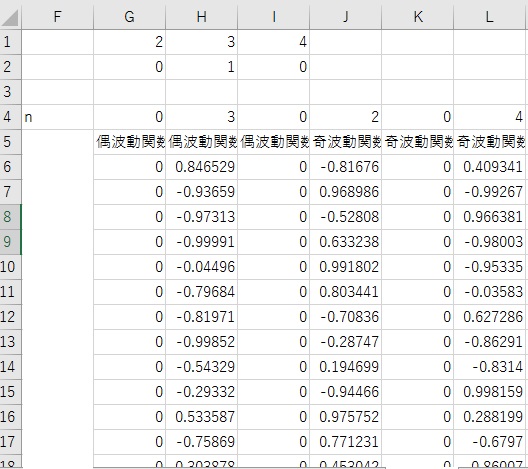Image resolution: width=528 pixels, height=469 pixels.
Task: Select row 9 header
Action: [10, 242]
